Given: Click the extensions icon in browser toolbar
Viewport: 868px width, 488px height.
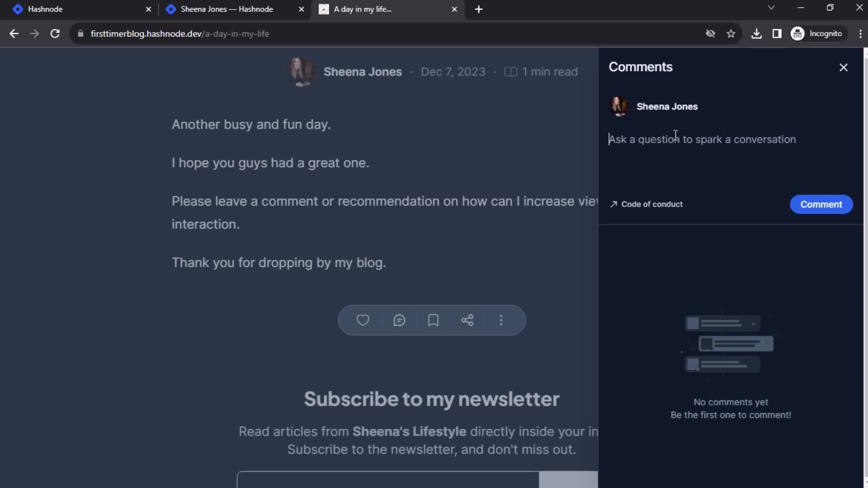Looking at the screenshot, I should click(x=778, y=33).
